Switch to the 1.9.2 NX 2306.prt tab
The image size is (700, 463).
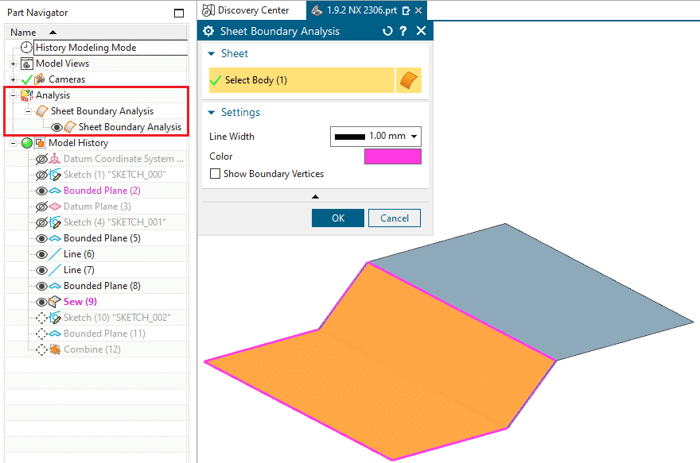point(361,10)
